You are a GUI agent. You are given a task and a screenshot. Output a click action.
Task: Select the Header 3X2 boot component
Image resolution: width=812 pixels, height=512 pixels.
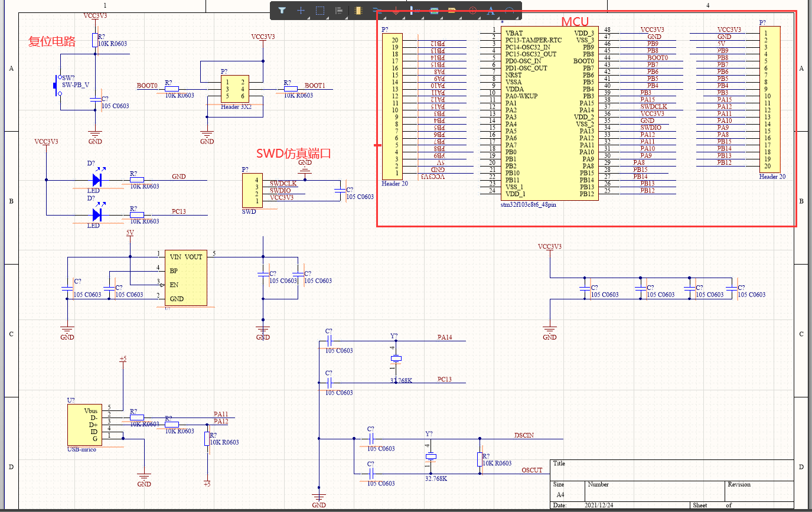235,89
